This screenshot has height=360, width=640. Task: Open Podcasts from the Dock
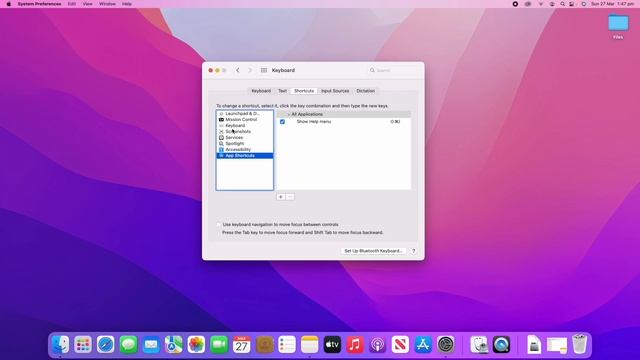click(x=378, y=345)
